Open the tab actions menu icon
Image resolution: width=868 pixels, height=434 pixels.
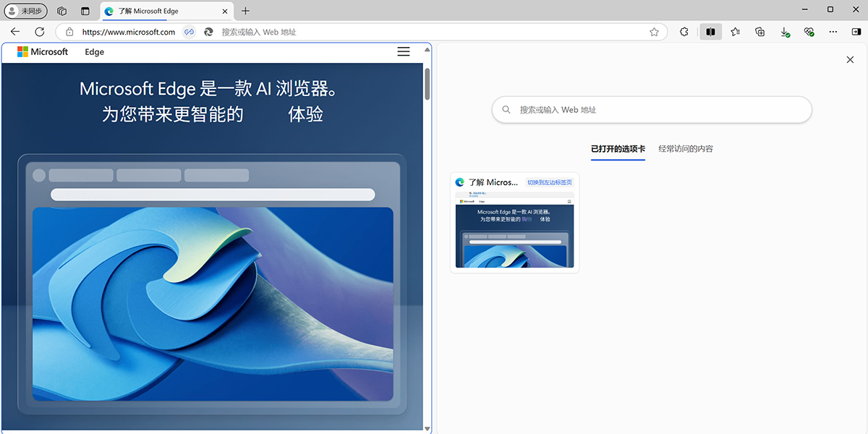tap(85, 11)
